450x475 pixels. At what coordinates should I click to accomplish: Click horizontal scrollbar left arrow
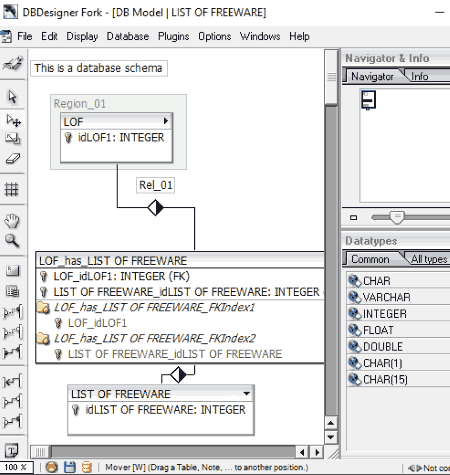coord(302,452)
